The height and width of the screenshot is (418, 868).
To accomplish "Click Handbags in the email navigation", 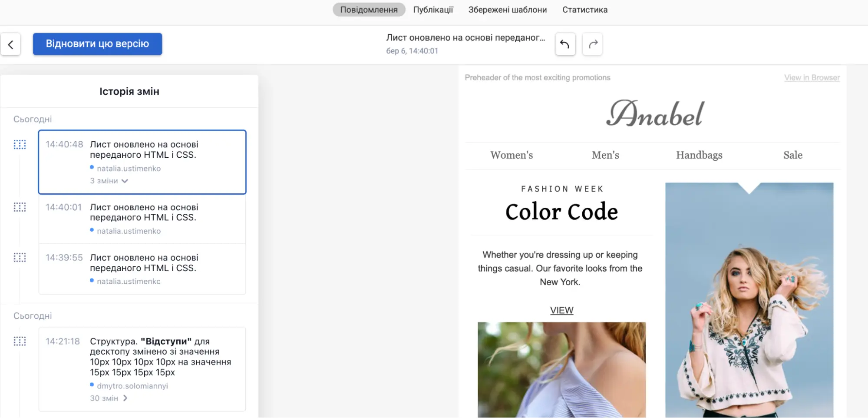I will click(x=699, y=155).
